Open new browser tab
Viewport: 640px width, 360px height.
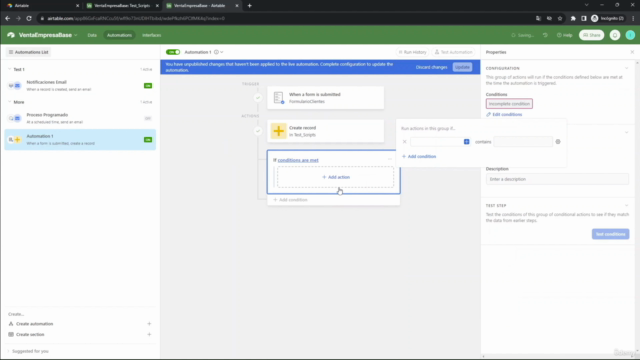(x=249, y=6)
